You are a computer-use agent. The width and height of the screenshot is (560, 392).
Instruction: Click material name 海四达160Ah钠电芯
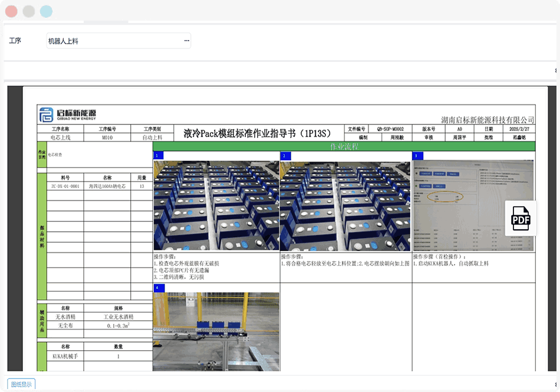(107, 186)
